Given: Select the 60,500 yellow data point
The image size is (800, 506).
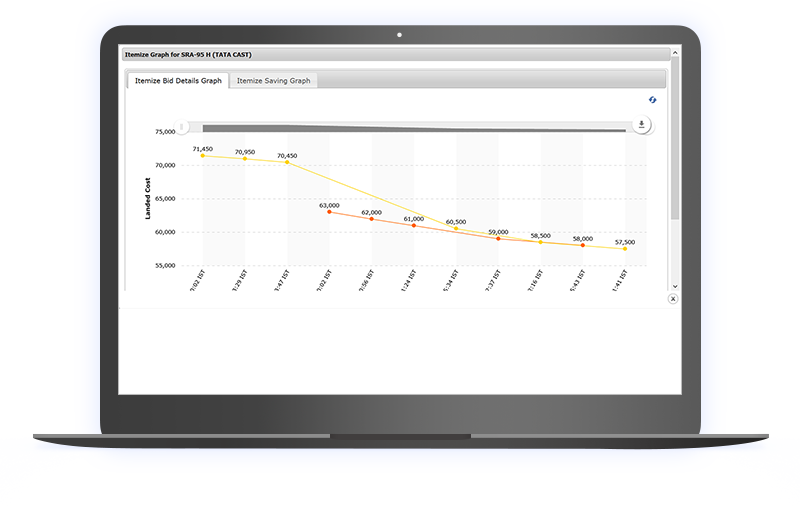Looking at the screenshot, I should coord(456,229).
